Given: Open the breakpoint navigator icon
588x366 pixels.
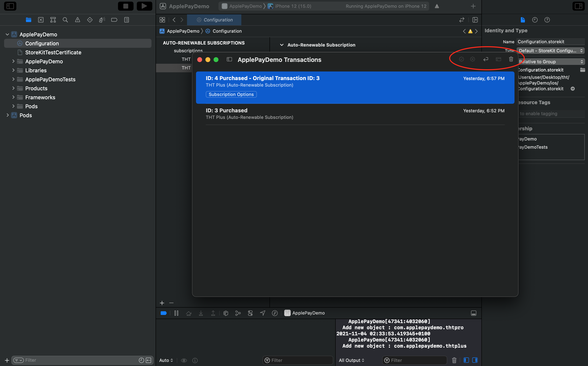Looking at the screenshot, I should click(114, 20).
